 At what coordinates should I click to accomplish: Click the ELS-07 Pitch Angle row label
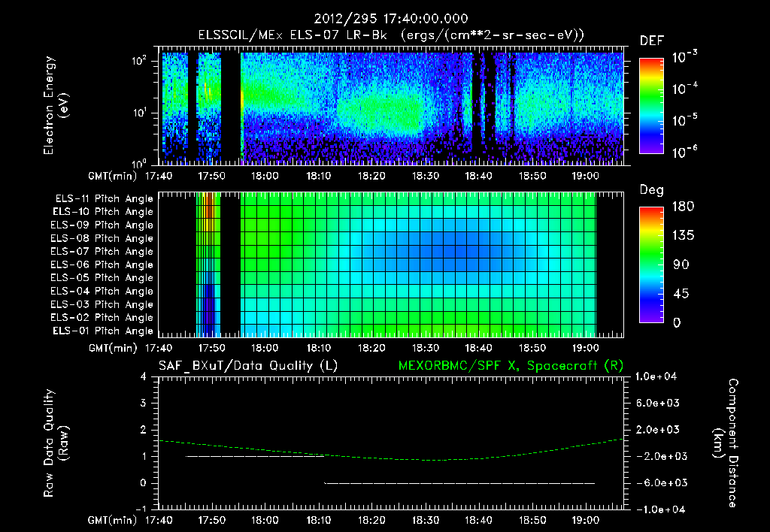(x=102, y=252)
